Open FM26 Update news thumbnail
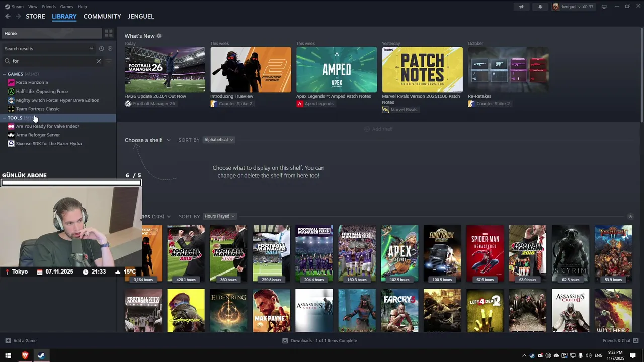 (x=165, y=69)
